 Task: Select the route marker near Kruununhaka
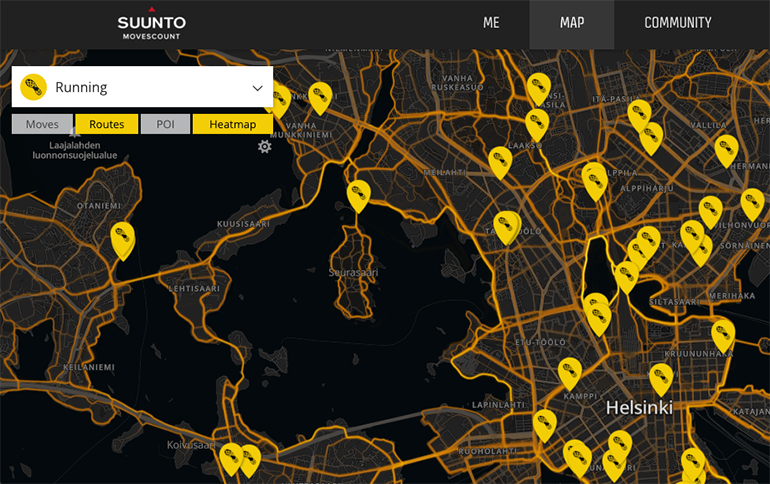pos(723,335)
